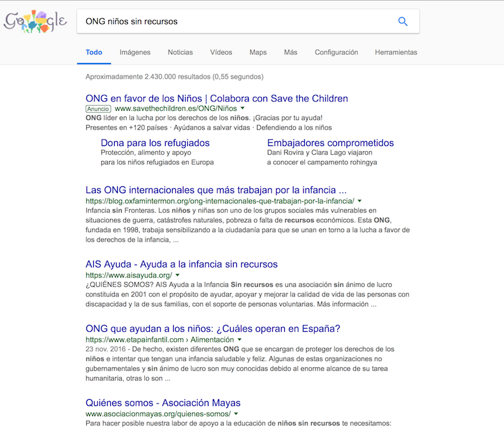Open the Save the Children ad title link
The height and width of the screenshot is (430, 504).
click(x=217, y=98)
